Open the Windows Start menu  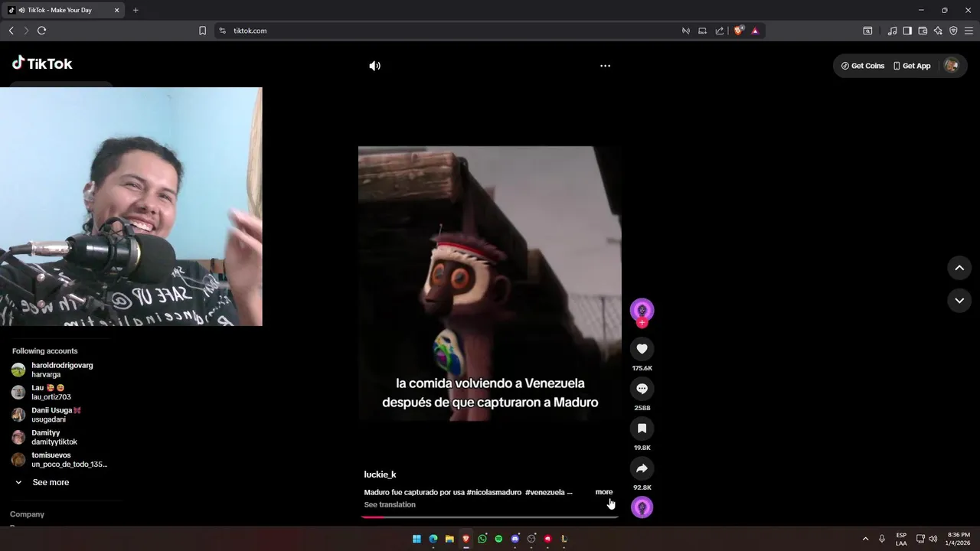[x=416, y=539]
